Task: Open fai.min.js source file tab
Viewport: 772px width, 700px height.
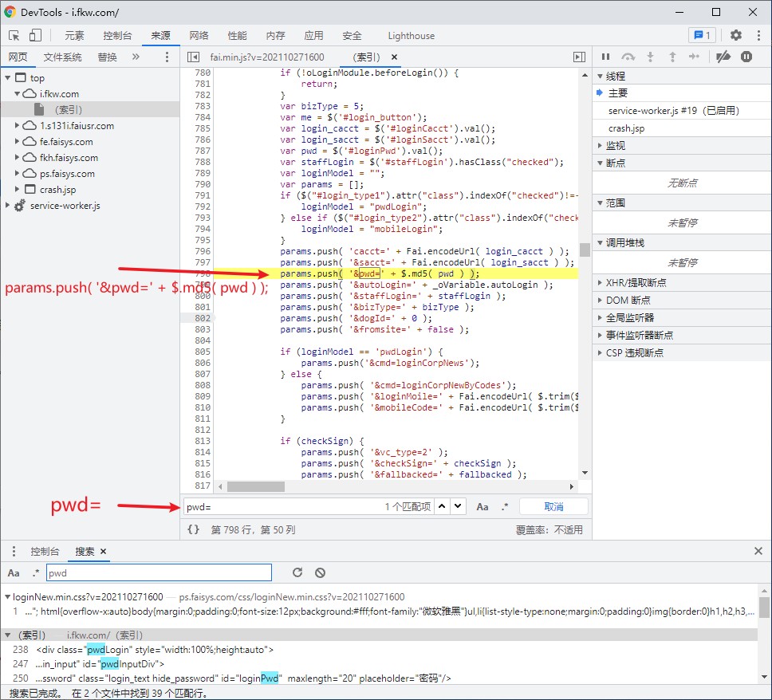Action: click(267, 57)
